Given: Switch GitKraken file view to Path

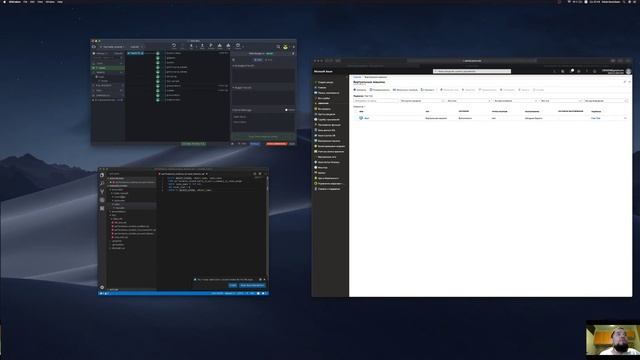Looking at the screenshot, I should [x=258, y=60].
